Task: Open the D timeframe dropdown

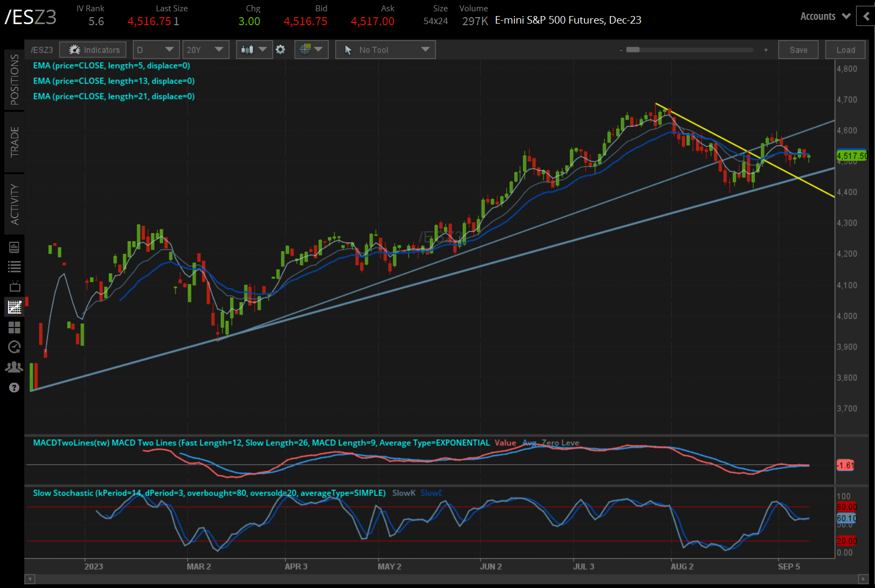Action: point(155,49)
